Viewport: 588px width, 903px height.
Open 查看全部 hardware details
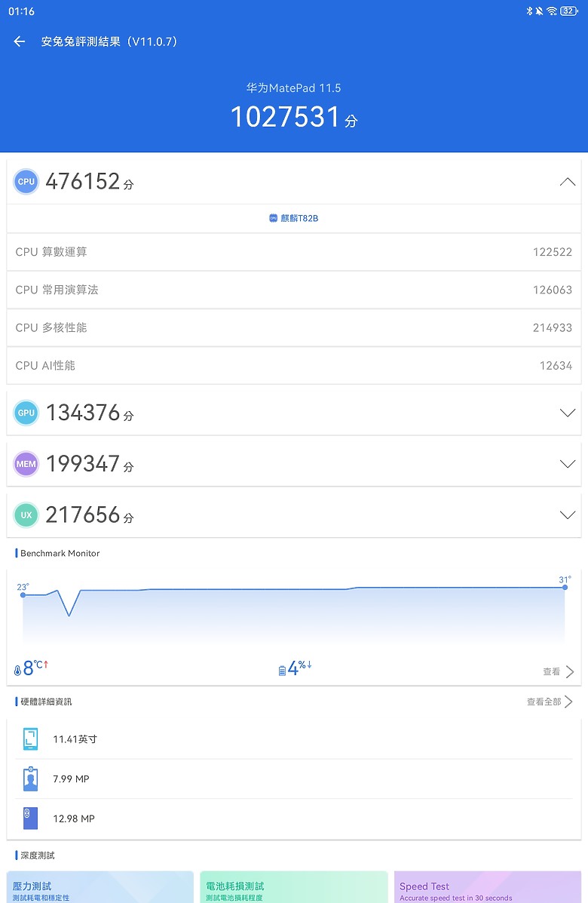click(x=550, y=702)
